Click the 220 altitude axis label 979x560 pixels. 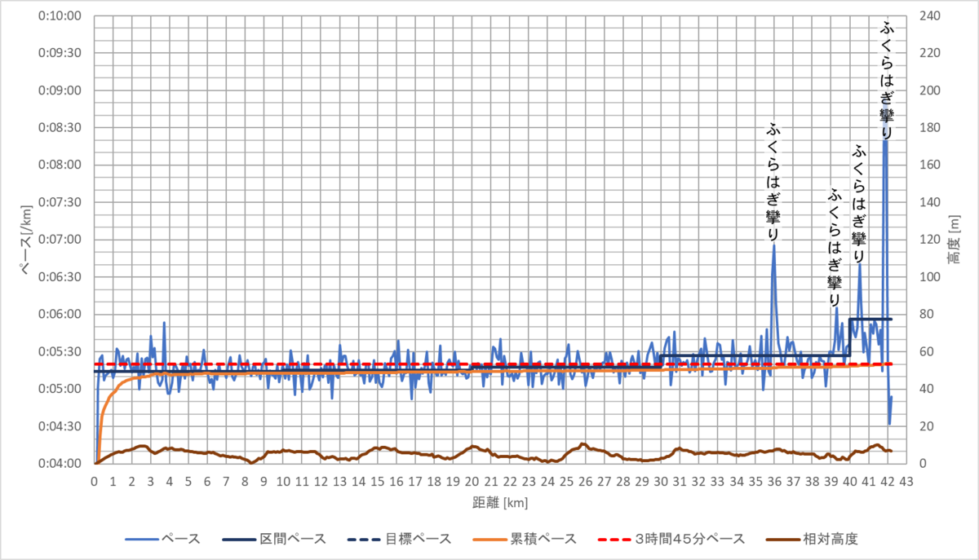tap(928, 53)
